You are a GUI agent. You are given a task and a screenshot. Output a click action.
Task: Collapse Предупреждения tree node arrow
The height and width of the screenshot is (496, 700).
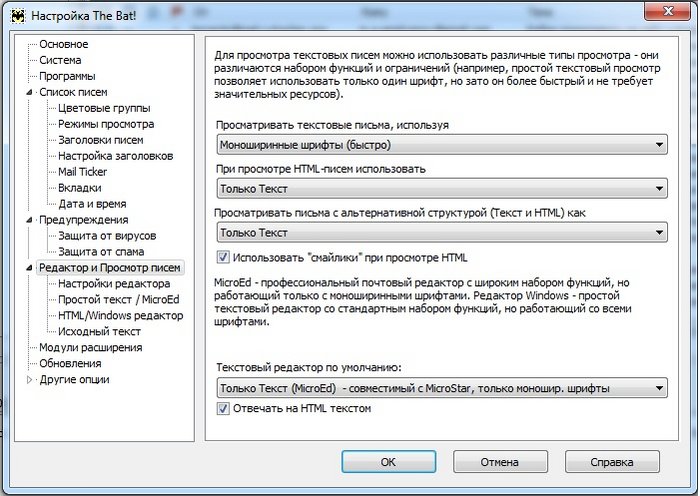click(x=29, y=220)
